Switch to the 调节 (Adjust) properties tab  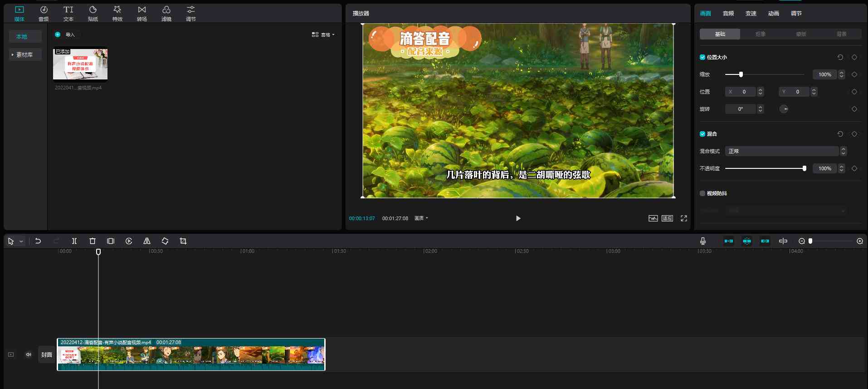(796, 14)
